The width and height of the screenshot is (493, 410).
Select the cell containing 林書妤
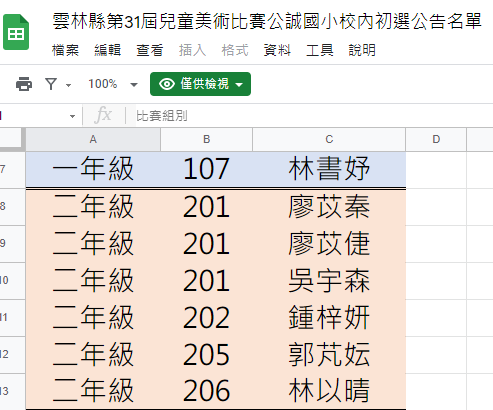[329, 169]
